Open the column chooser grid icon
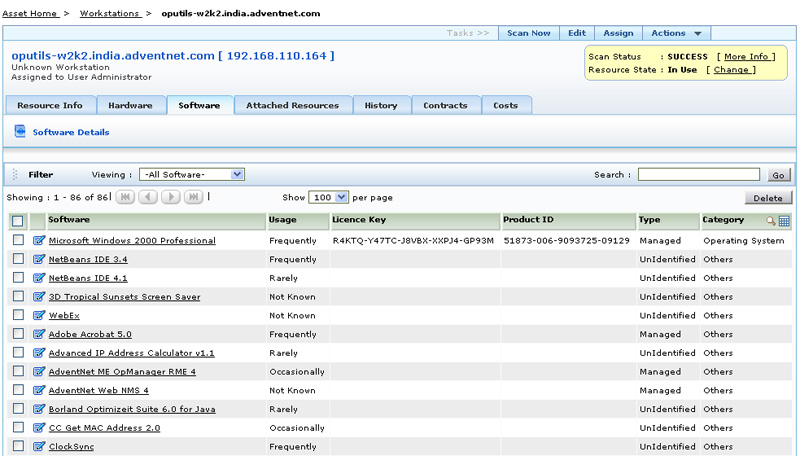This screenshot has width=800, height=456. [x=784, y=220]
